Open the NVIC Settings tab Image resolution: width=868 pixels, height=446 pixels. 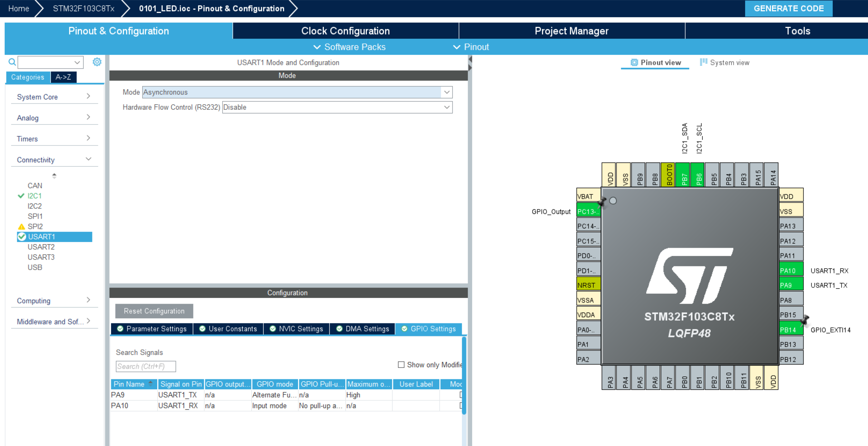tap(297, 329)
